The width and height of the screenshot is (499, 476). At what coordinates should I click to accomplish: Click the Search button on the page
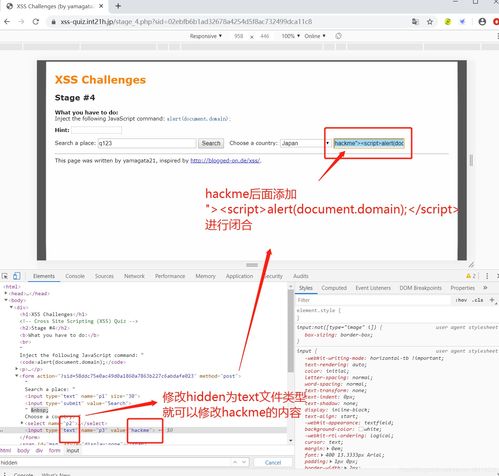211,143
